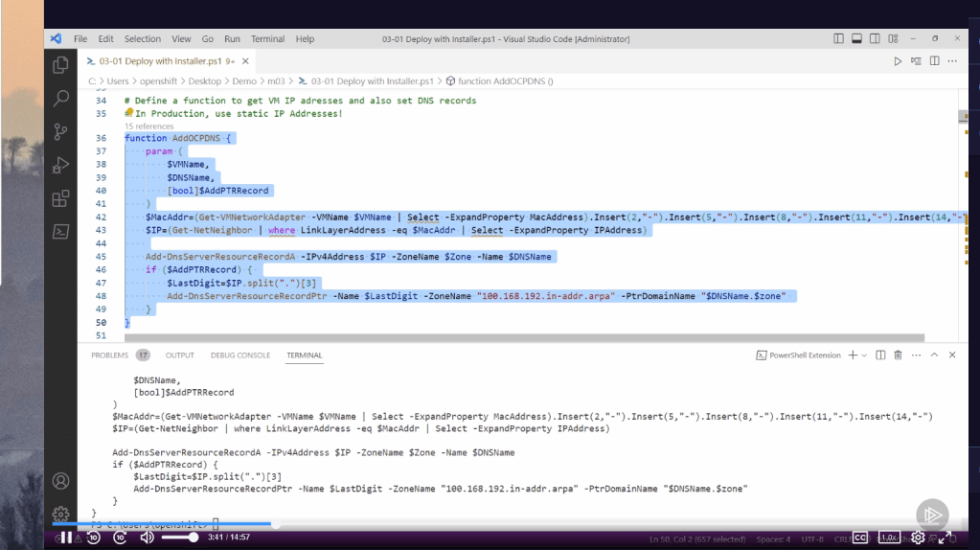Enter fullscreen video mode
Screen dimensions: 980x550
coord(945,538)
